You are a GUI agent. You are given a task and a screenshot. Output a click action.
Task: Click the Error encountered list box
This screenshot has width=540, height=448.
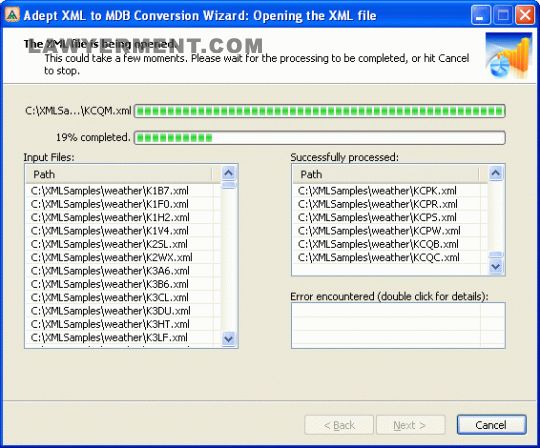click(398, 325)
